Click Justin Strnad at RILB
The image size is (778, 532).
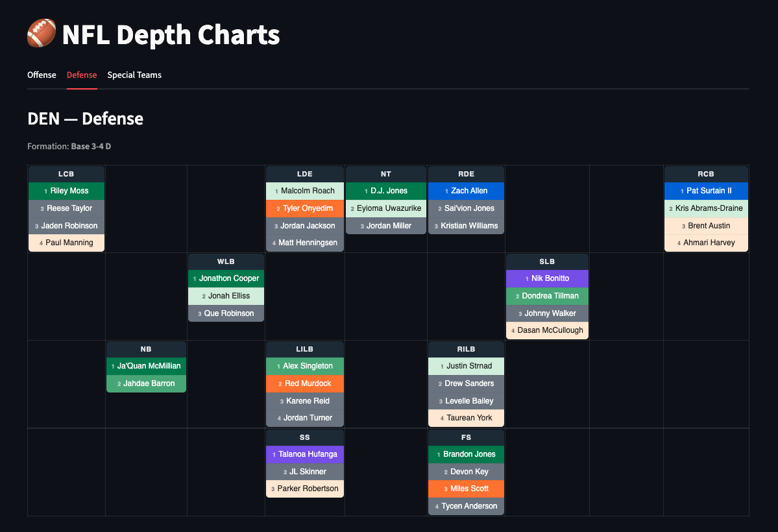pos(466,367)
